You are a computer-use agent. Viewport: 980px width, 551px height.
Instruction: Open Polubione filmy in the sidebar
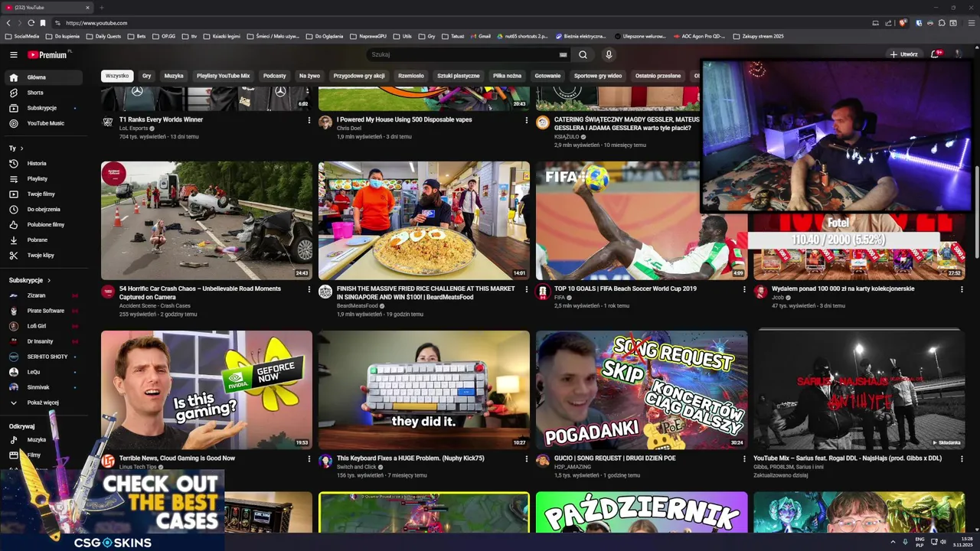pyautogui.click(x=44, y=224)
